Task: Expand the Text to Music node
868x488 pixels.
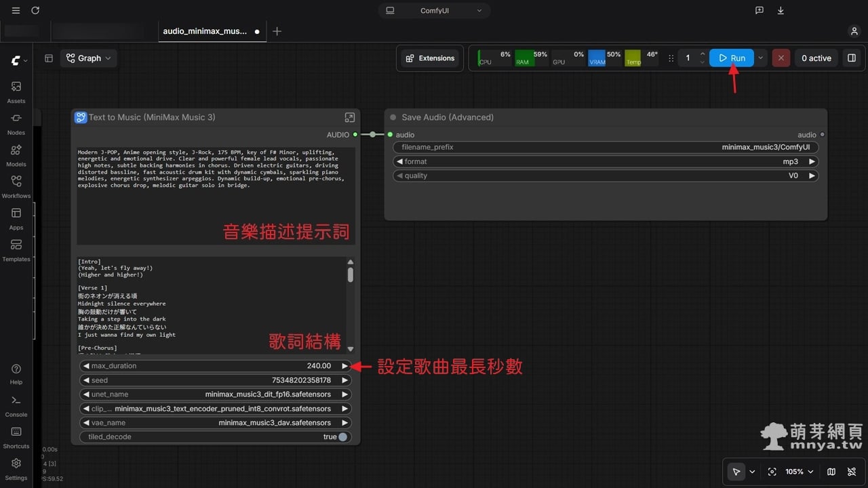Action: point(349,117)
